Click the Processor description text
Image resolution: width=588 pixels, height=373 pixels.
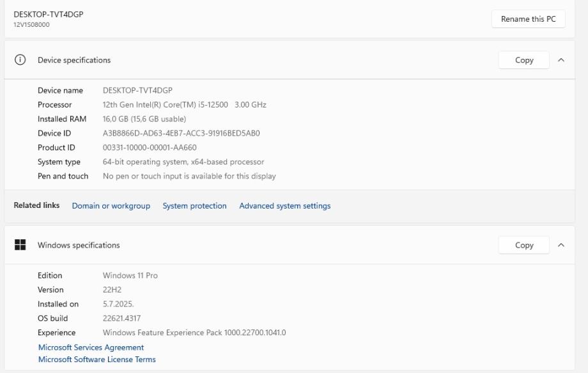pyautogui.click(x=184, y=105)
